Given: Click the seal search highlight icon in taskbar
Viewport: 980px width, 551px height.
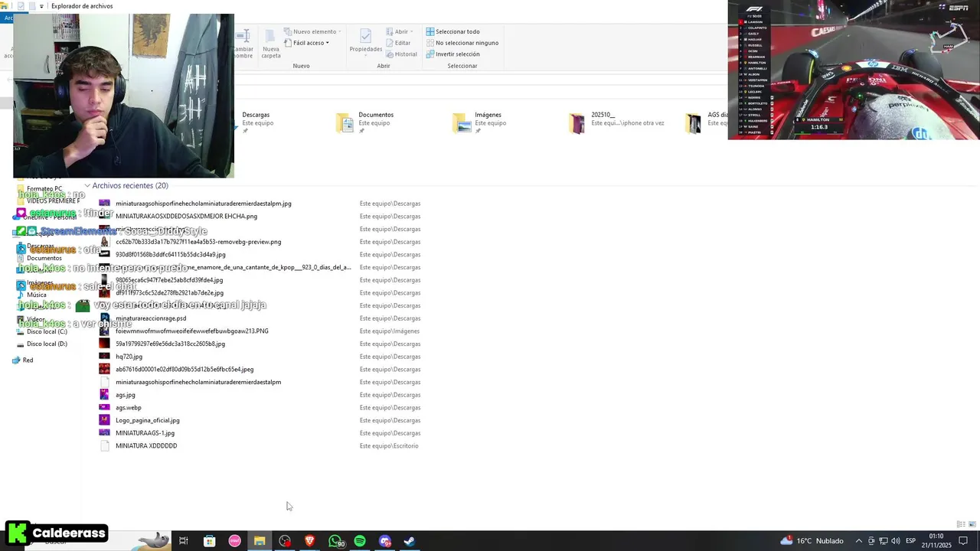Looking at the screenshot, I should click(153, 541).
